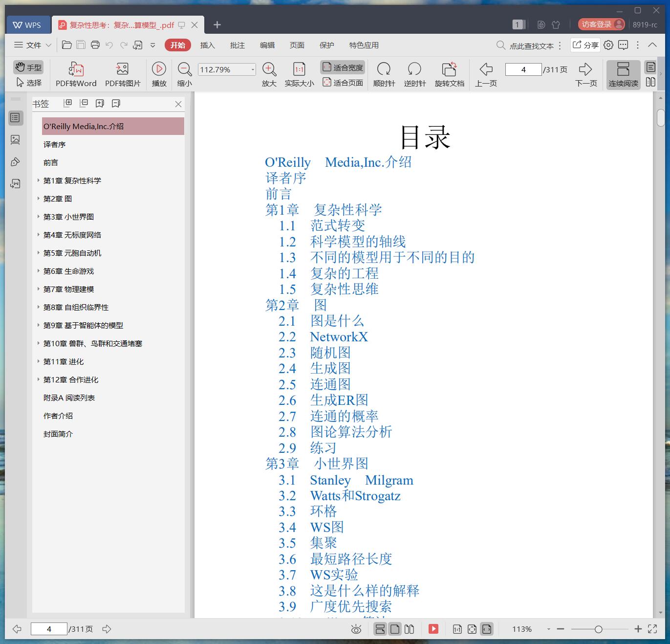Screen dimensions: 670x644
Task: Start 播放 slideshow mode
Action: (x=159, y=75)
